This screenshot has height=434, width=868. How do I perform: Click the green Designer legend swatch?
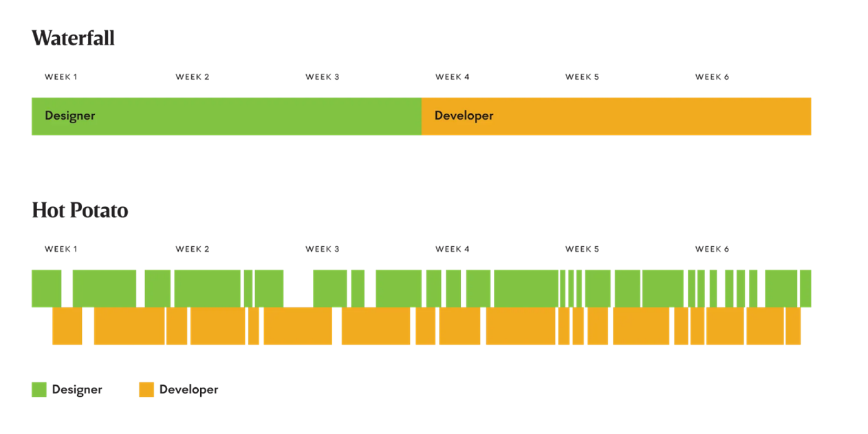pyautogui.click(x=39, y=389)
